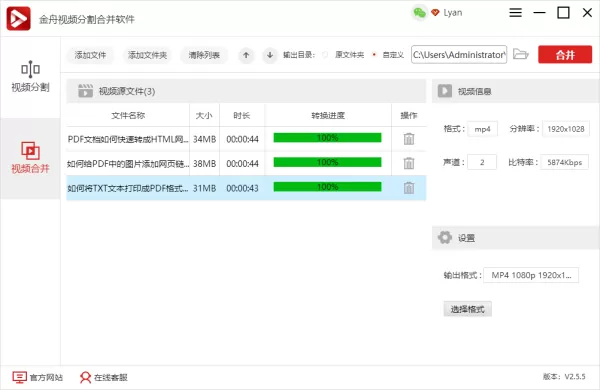The width and height of the screenshot is (600, 390).
Task: Click the 视频源文件 clapperboard icon
Action: (85, 91)
